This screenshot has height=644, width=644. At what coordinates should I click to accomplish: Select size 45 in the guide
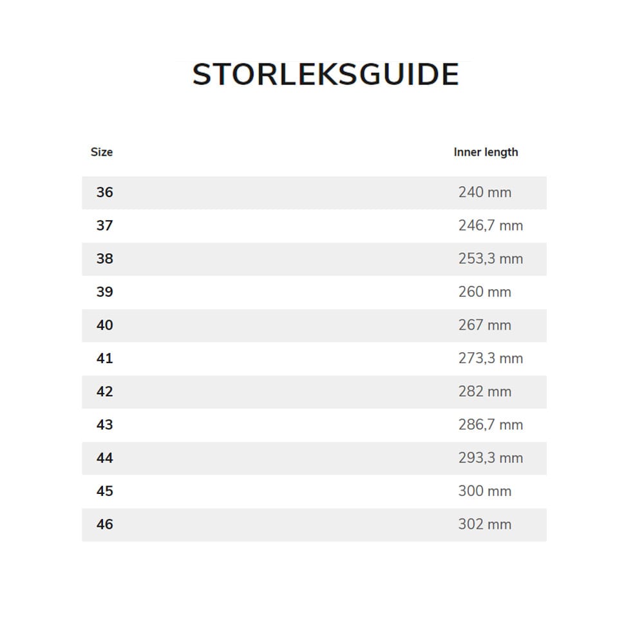pyautogui.click(x=104, y=491)
